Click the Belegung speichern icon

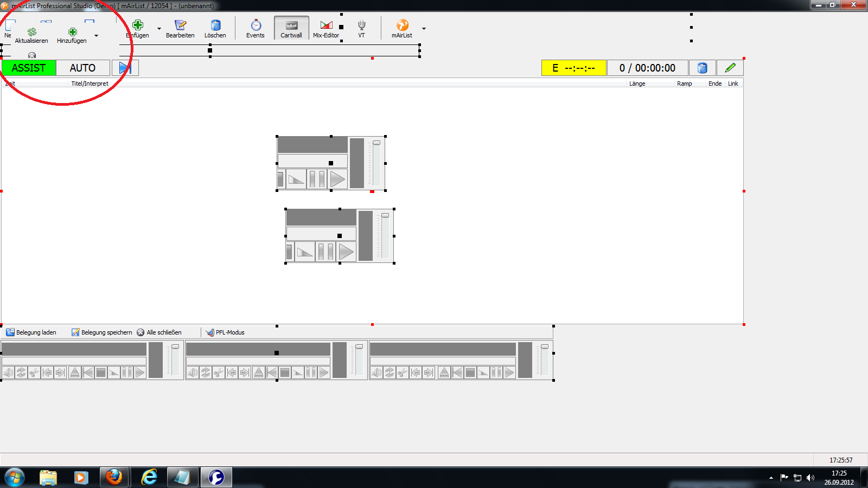(x=75, y=332)
